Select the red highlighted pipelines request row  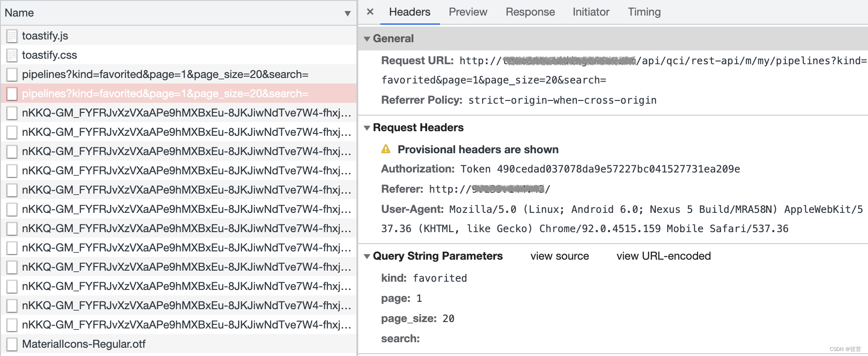pos(179,93)
